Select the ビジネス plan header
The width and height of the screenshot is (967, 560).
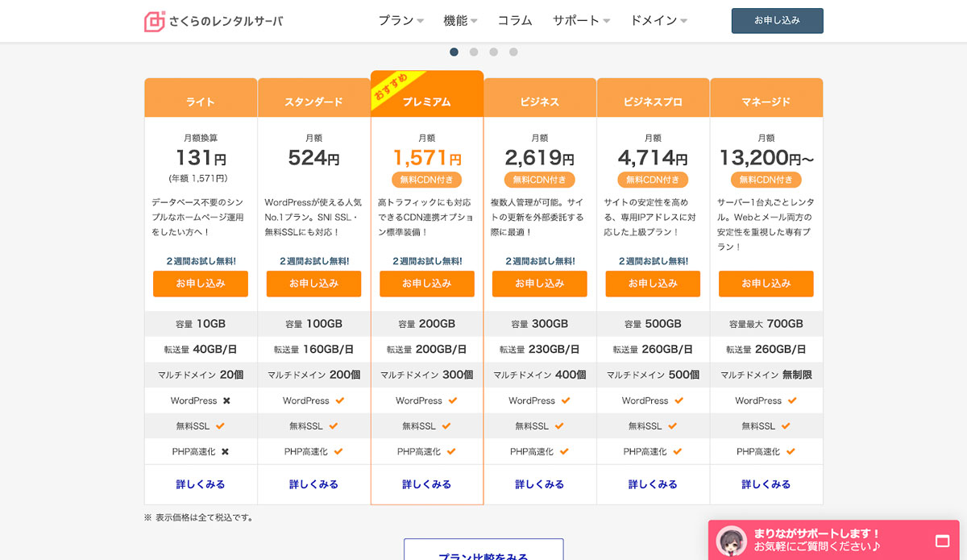540,97
